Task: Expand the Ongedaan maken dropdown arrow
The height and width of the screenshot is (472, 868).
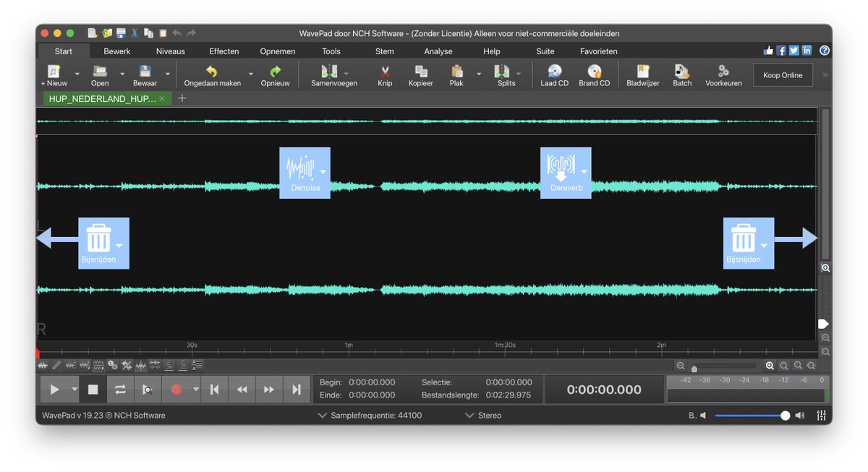Action: coord(251,74)
